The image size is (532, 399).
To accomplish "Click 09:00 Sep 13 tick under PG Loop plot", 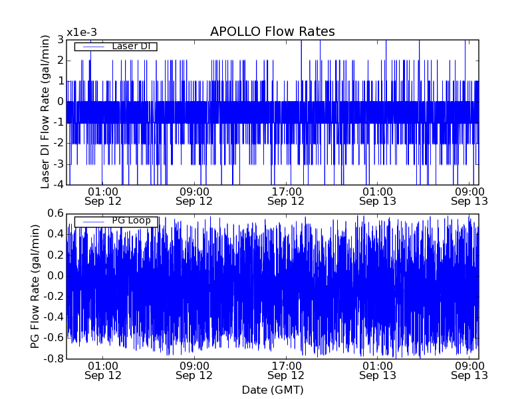I will [x=469, y=370].
